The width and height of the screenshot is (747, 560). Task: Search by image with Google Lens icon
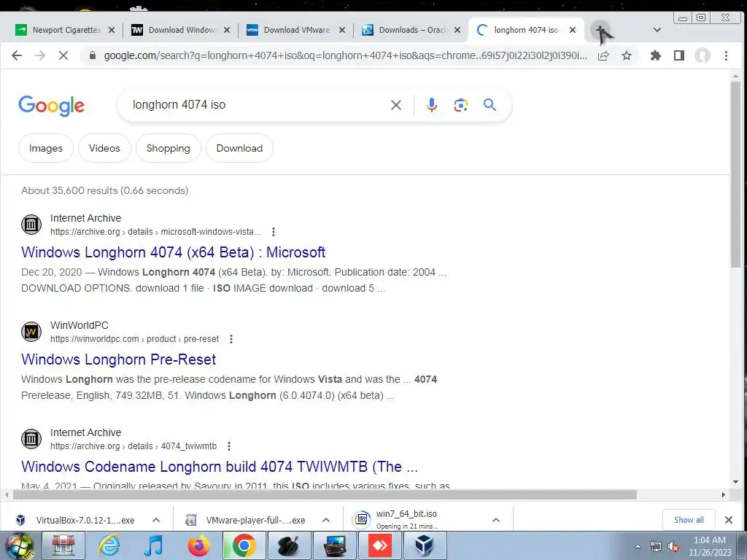(x=461, y=105)
